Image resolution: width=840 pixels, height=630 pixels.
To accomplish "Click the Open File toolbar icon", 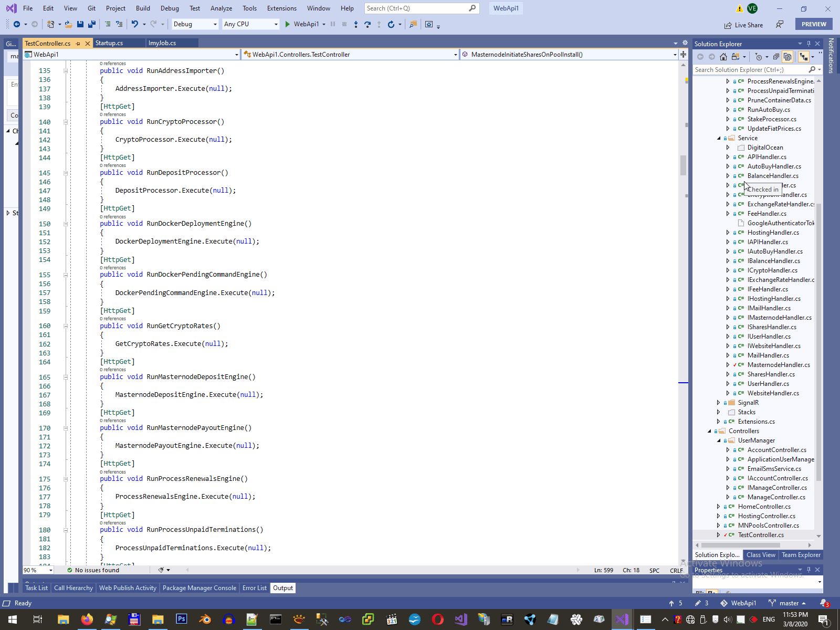I will click(69, 24).
